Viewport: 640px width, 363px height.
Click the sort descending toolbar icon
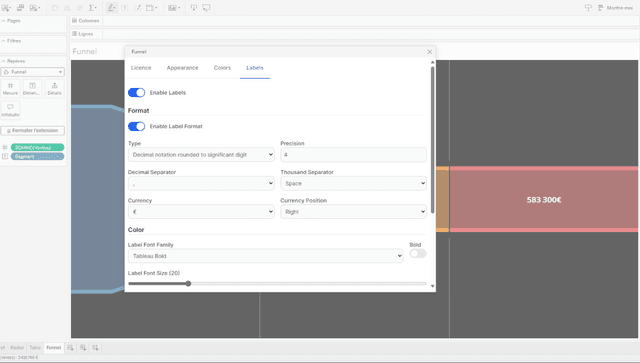(x=80, y=8)
